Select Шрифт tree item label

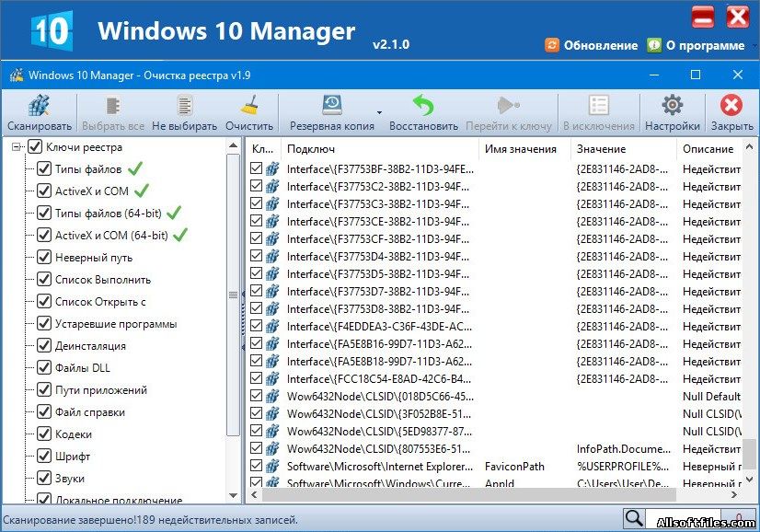click(73, 457)
